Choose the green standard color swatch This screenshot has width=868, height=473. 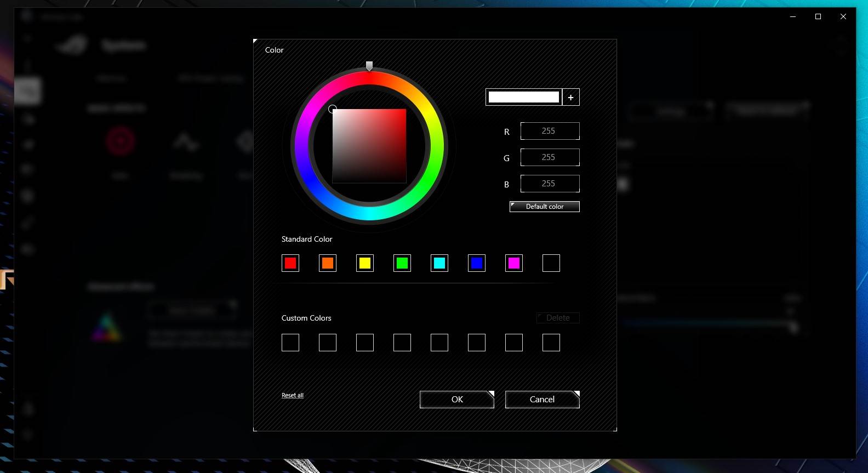(x=402, y=263)
